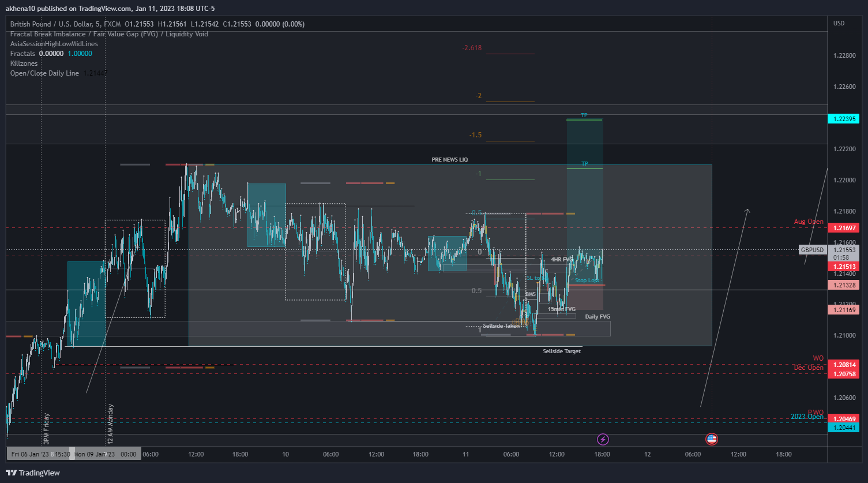Select the 2023 Open line label
This screenshot has width=868, height=483.
coord(807,417)
